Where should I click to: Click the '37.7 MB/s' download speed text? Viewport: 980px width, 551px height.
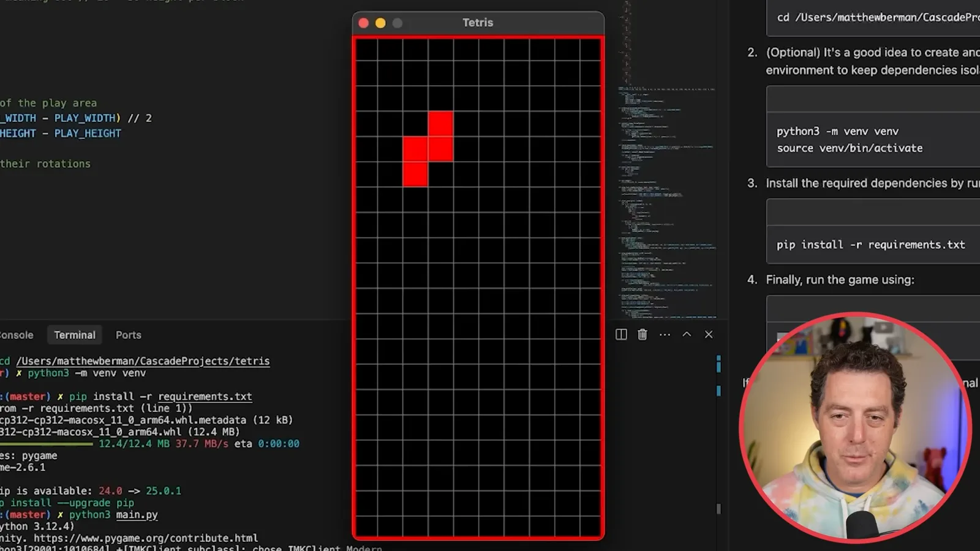tap(202, 444)
